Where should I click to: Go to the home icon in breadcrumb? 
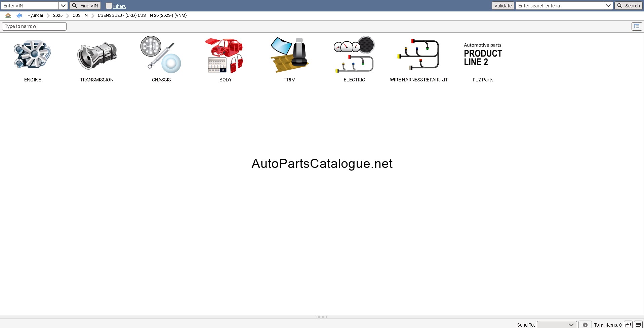pos(8,15)
